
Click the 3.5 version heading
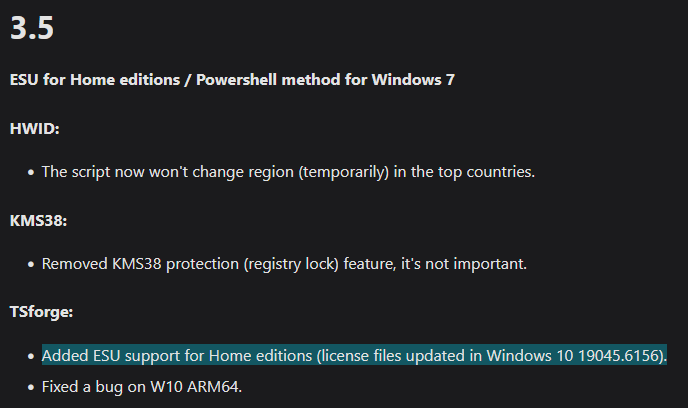tap(32, 28)
